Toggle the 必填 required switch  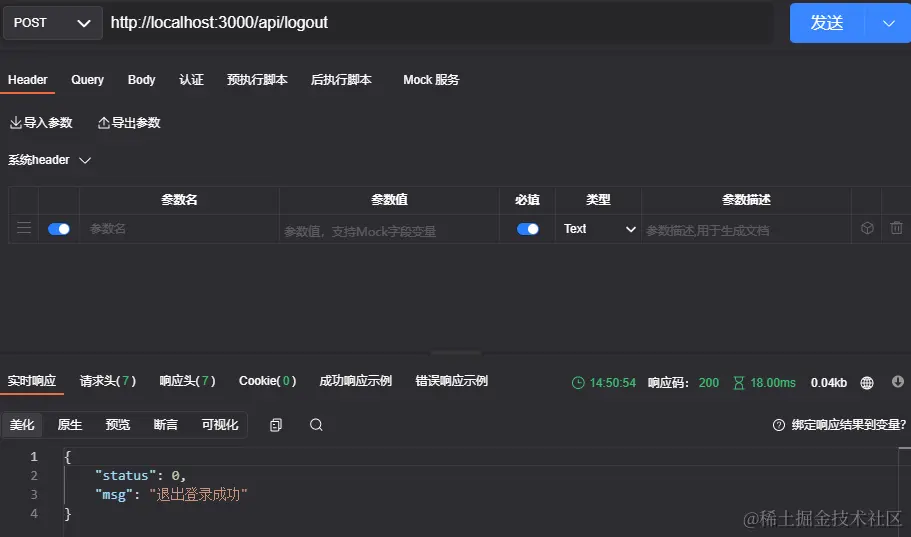coord(528,229)
